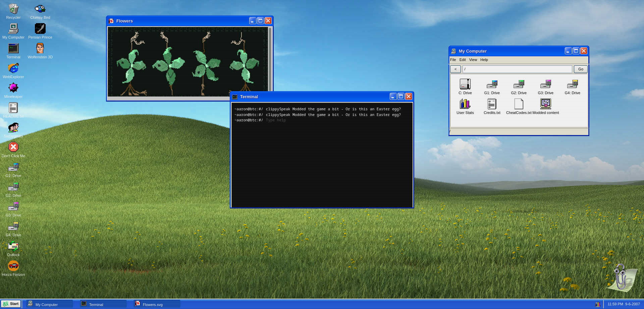Click the system tray stats icon
644x309 pixels.
click(x=598, y=304)
